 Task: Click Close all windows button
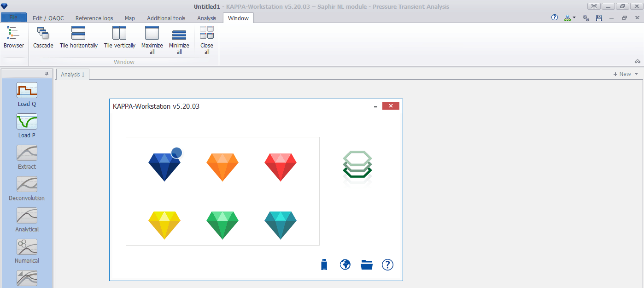point(207,40)
